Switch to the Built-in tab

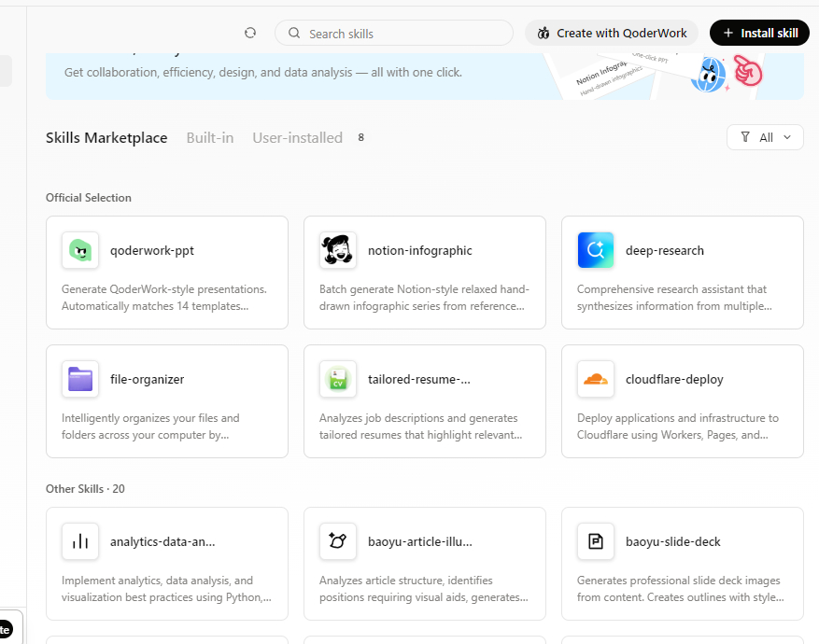tap(210, 137)
